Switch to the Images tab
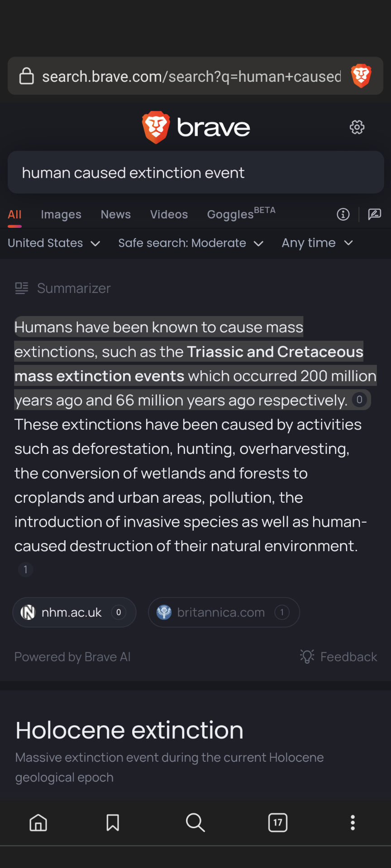This screenshot has width=391, height=868. pos(61,214)
